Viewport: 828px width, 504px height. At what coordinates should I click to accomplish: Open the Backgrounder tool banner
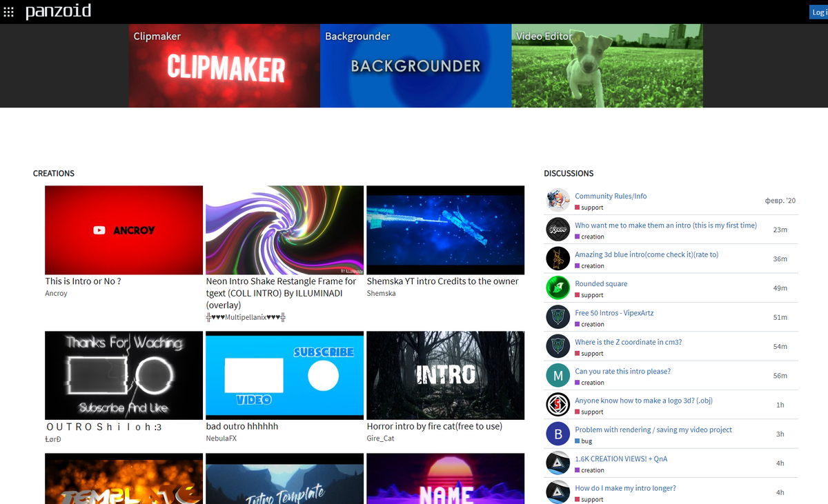[x=415, y=65]
